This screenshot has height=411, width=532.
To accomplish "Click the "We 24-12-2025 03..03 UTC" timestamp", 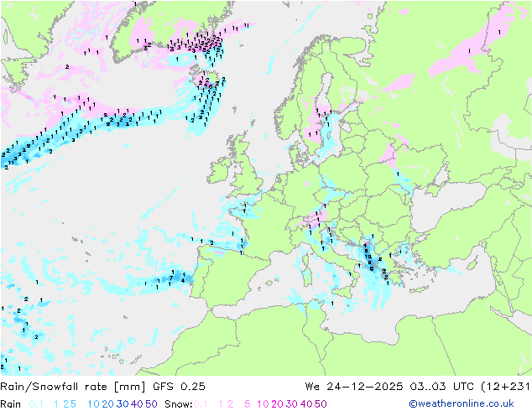I will click(391, 387).
